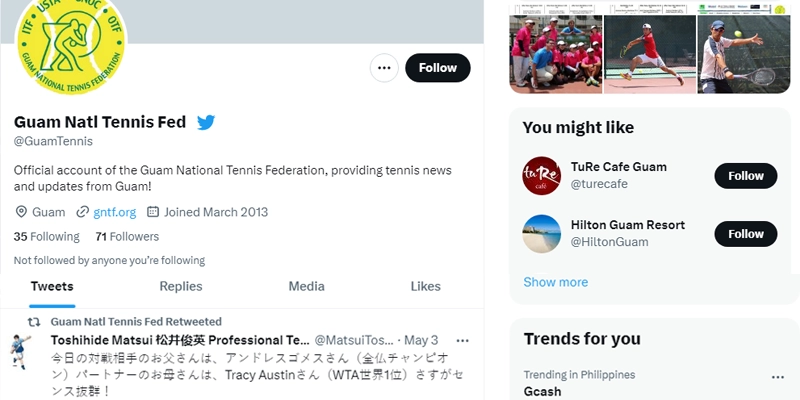Follow Hilton Guam Resort
The width and height of the screenshot is (800, 400).
click(x=745, y=234)
